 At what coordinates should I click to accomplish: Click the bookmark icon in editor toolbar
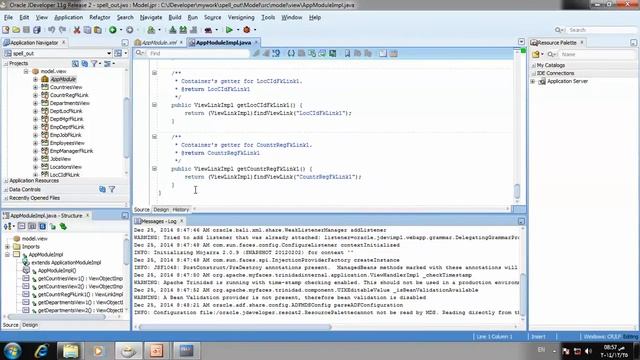(x=347, y=53)
